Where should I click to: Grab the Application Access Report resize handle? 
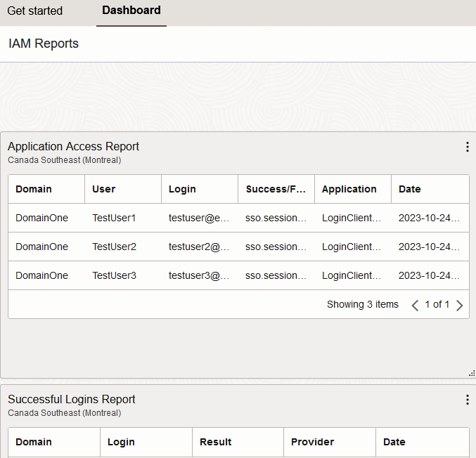472,374
